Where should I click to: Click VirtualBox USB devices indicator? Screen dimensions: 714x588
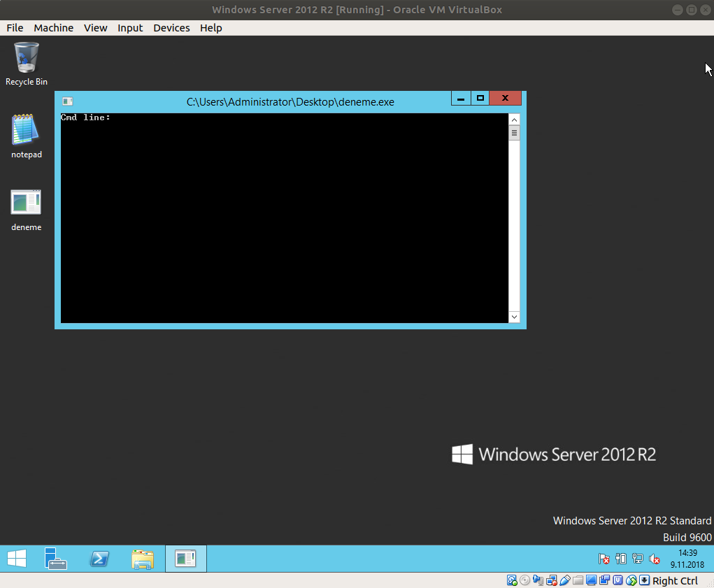pyautogui.click(x=564, y=580)
